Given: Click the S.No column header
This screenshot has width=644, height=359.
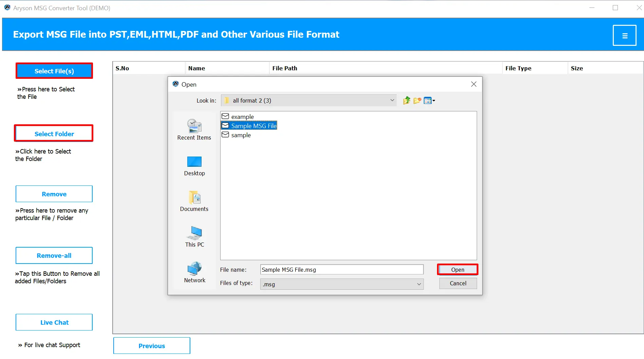Looking at the screenshot, I should [149, 68].
